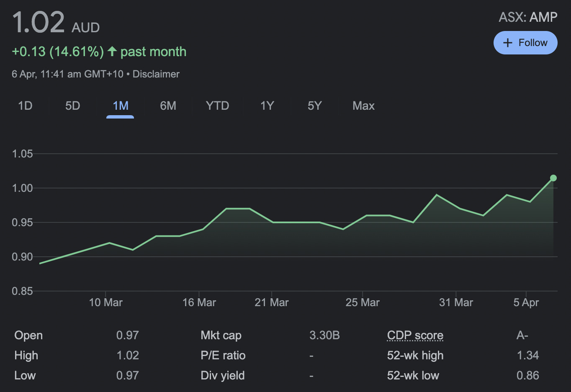Viewport: 571px width, 392px height.
Task: Click the 1.05 y-axis label
Action: coord(22,154)
